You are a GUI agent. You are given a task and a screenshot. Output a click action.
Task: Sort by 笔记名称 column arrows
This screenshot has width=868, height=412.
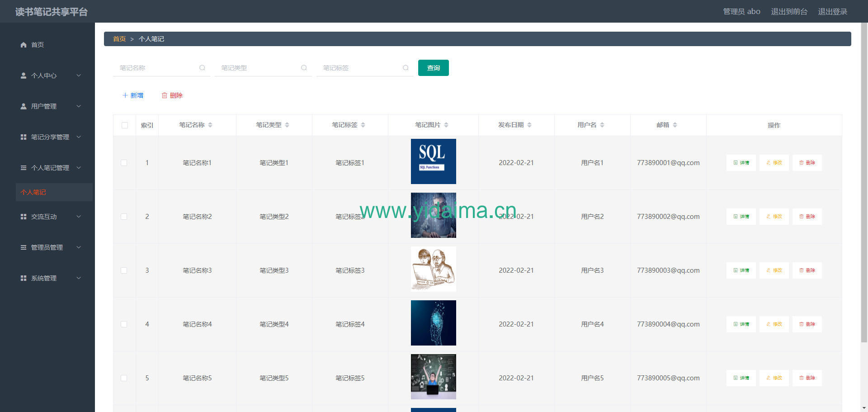210,125
